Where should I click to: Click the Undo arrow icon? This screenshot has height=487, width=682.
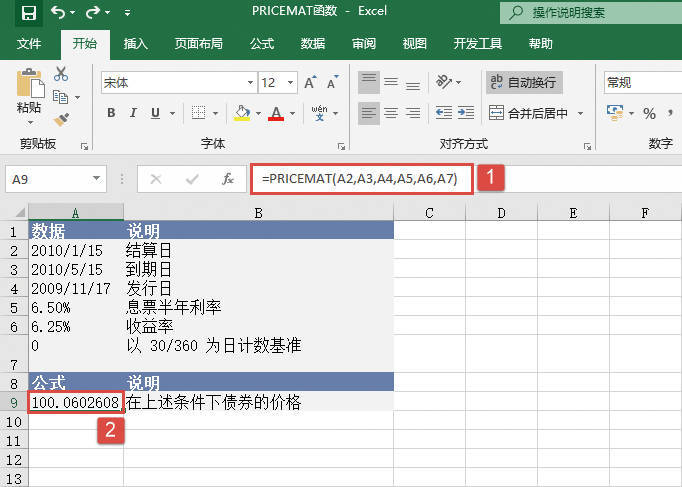click(59, 13)
